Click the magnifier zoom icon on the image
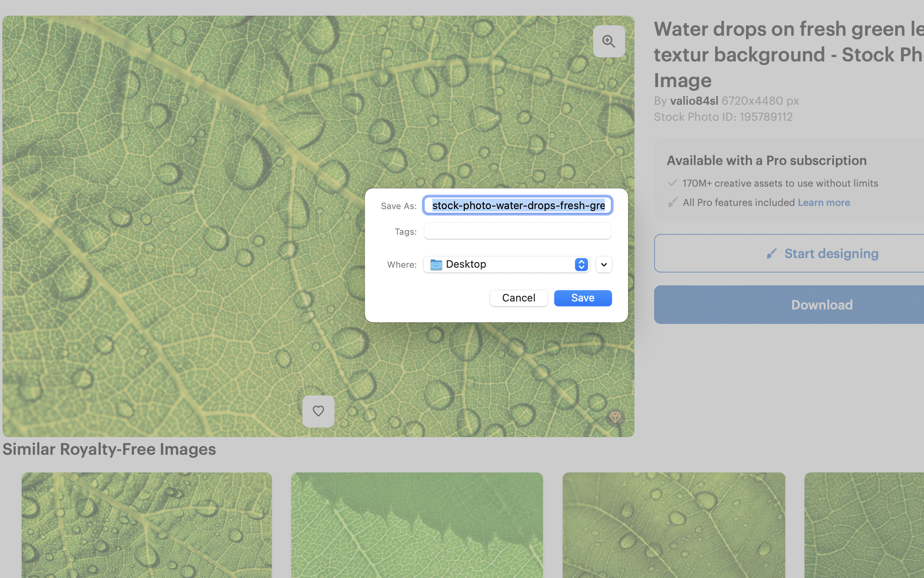The height and width of the screenshot is (578, 924). (x=609, y=41)
